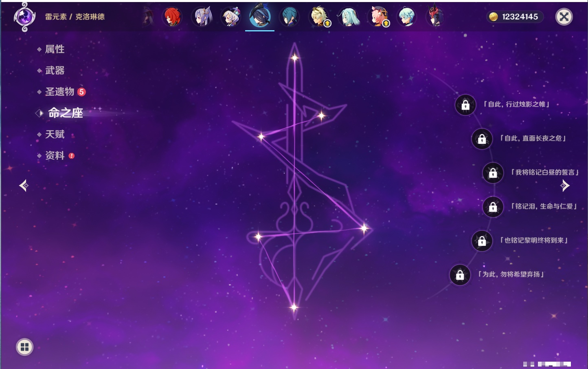
Task: Select the red-masked character avatar
Action: (435, 17)
